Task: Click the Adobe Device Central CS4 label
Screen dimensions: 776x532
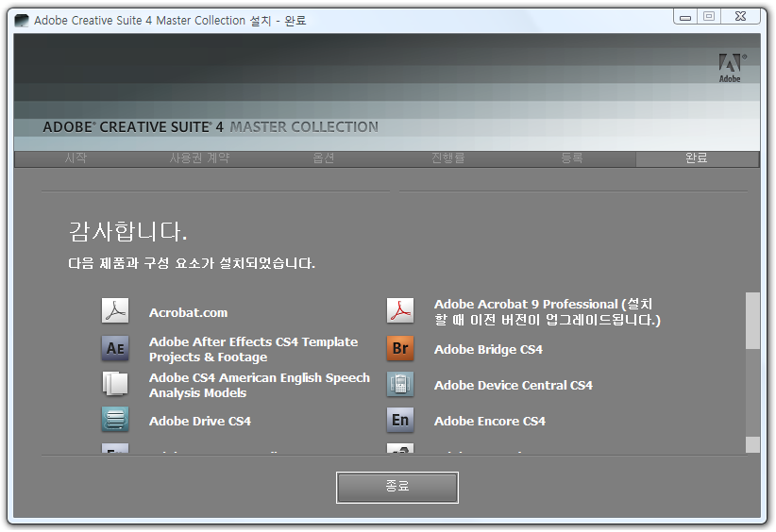Action: click(514, 386)
